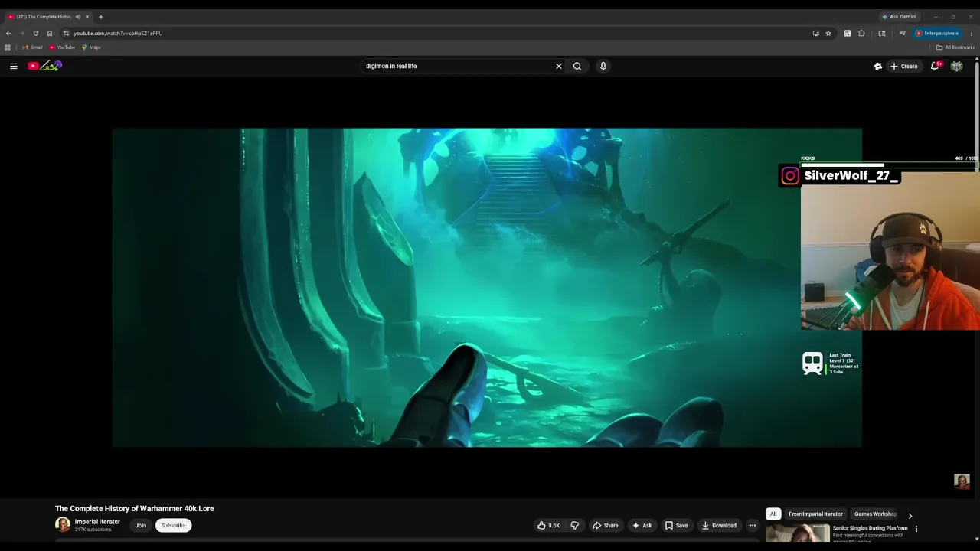This screenshot has width=980, height=551.
Task: Select Games Workshop filter chip
Action: click(x=875, y=514)
